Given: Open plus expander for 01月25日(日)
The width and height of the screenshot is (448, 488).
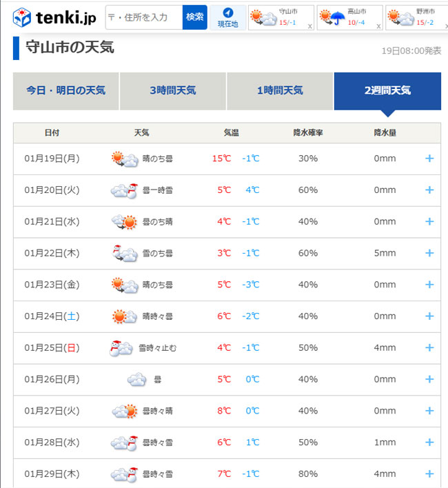Looking at the screenshot, I should tap(429, 348).
